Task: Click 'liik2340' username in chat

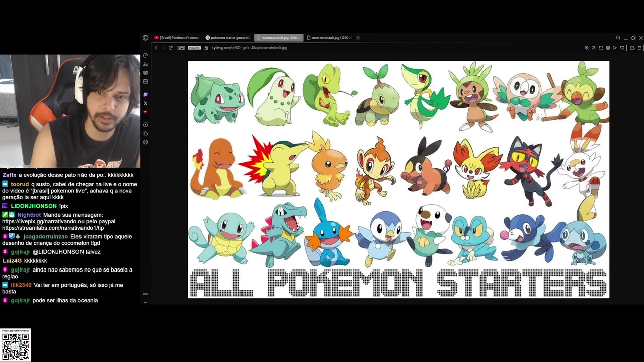Action: click(21, 285)
